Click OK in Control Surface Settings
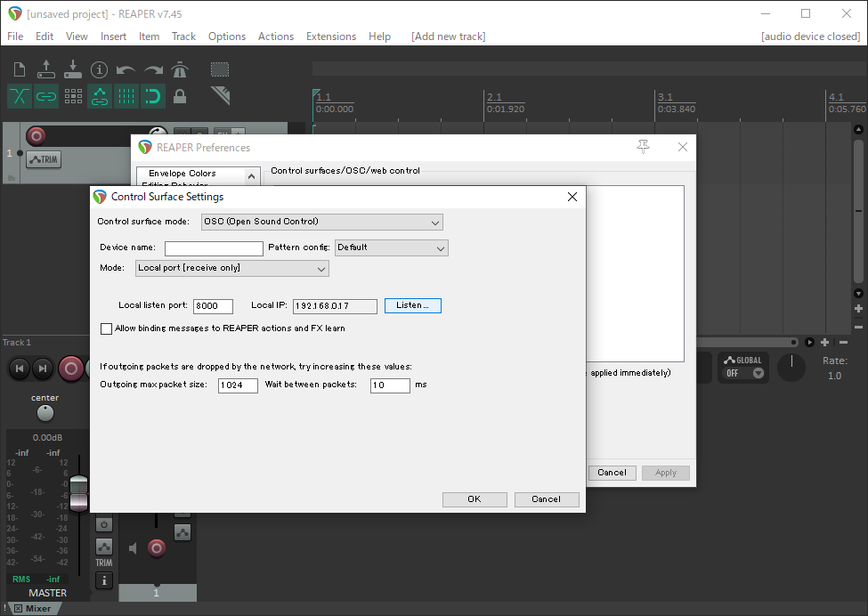Viewport: 868px width, 616px height. point(475,499)
